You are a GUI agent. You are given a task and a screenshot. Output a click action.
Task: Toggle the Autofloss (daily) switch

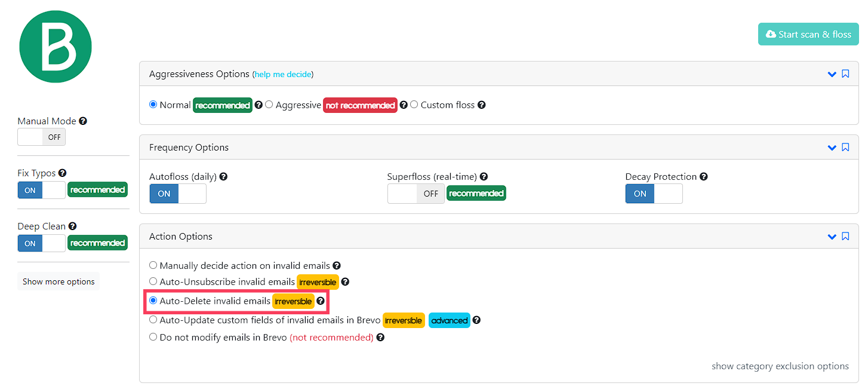click(x=178, y=194)
